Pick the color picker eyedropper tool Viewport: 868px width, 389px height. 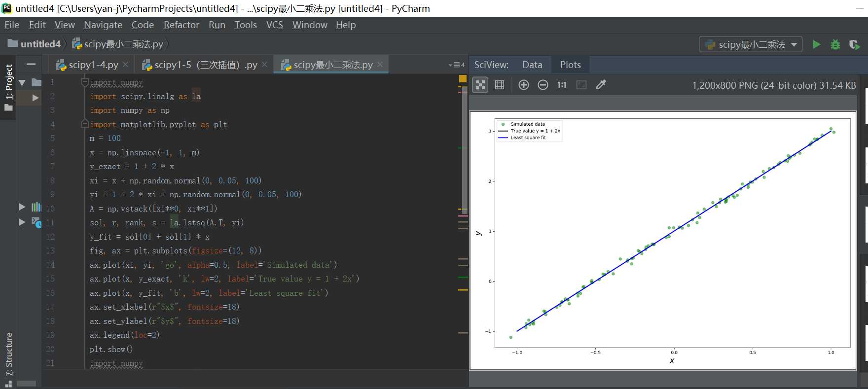coord(601,85)
